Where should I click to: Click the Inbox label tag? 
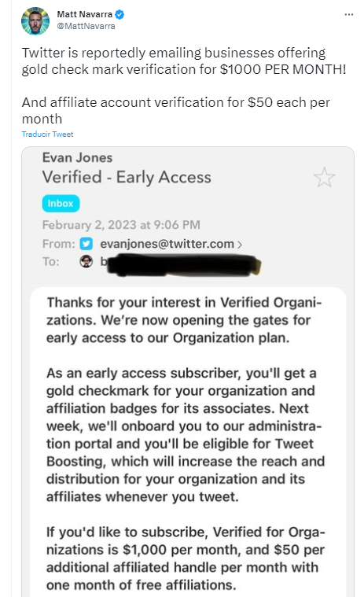(x=61, y=203)
